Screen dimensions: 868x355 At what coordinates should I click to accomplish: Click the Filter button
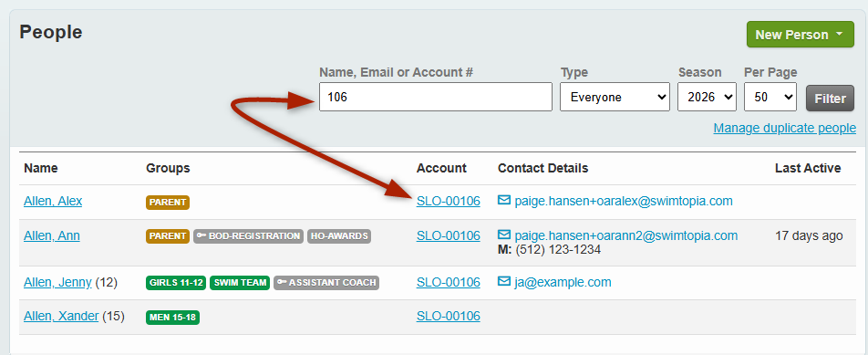pos(830,99)
